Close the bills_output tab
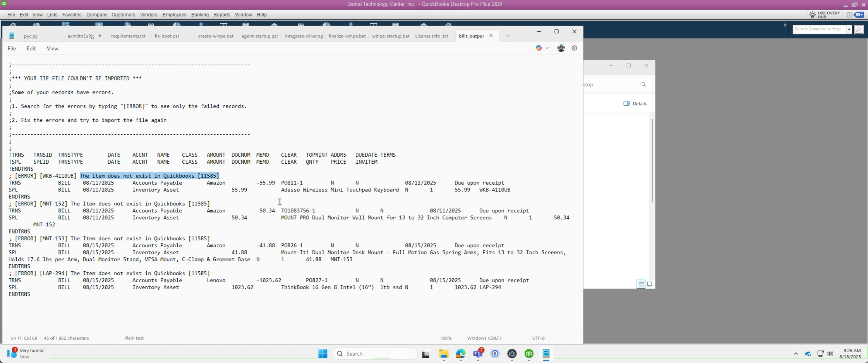The height and width of the screenshot is (363, 868). [x=491, y=36]
